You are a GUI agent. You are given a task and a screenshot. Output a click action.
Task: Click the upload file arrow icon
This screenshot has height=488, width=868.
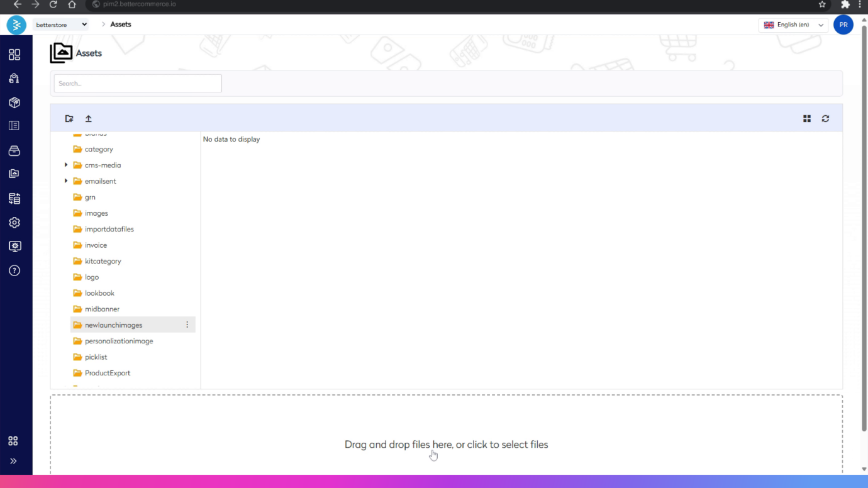coord(89,119)
